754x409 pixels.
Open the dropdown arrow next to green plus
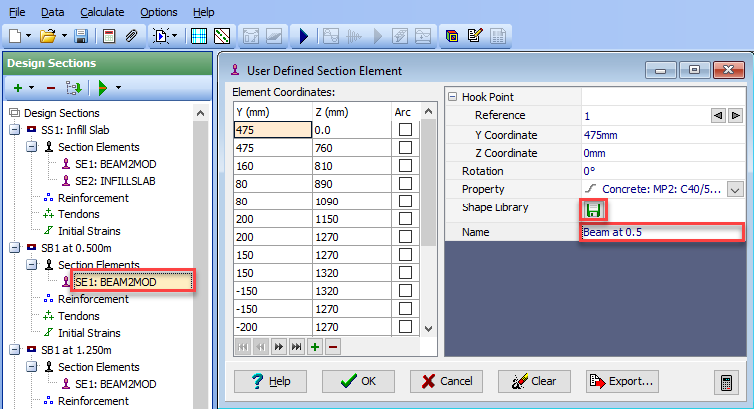32,88
